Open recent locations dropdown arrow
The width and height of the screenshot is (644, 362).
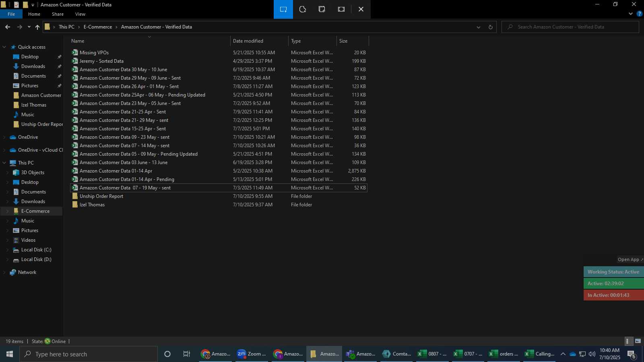(x=29, y=27)
